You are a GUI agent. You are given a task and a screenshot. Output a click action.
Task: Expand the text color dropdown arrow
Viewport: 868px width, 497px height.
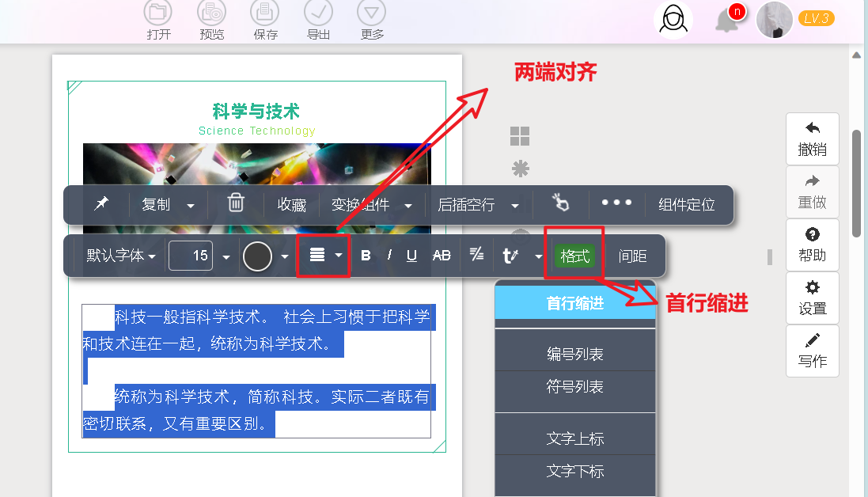(285, 256)
